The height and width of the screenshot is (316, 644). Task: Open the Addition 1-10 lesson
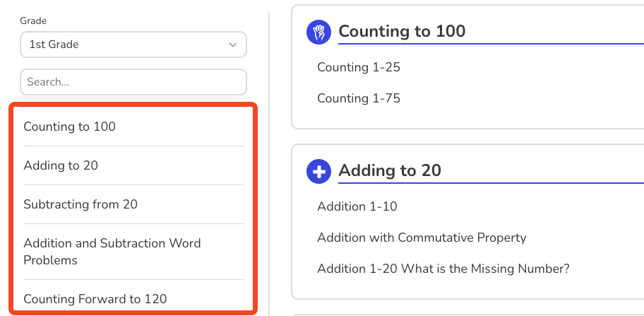coord(357,206)
